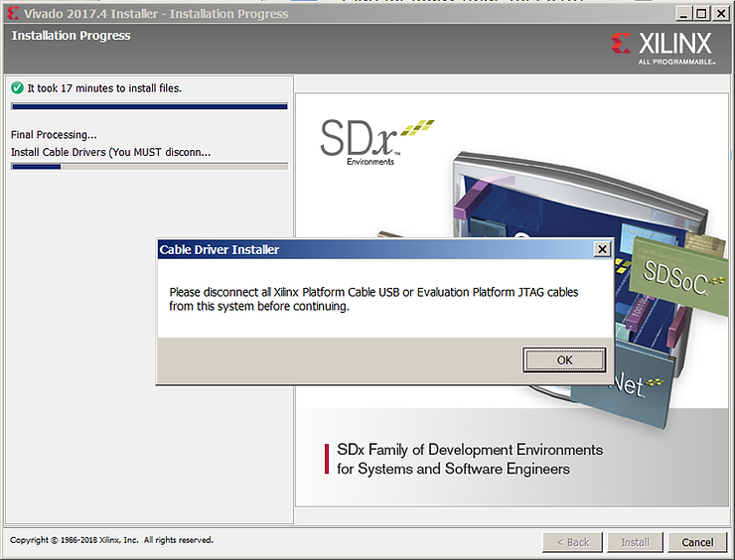
Task: Click the disabled Back button
Action: click(572, 542)
